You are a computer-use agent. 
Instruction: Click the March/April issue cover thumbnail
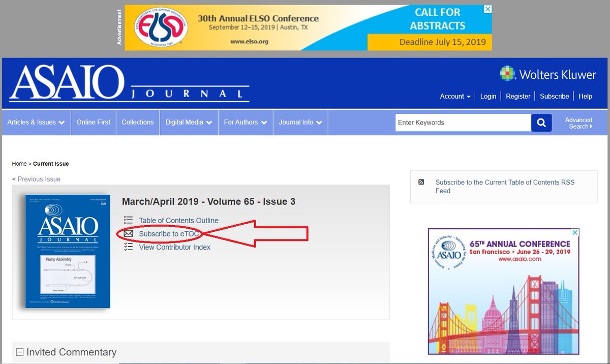coord(68,250)
